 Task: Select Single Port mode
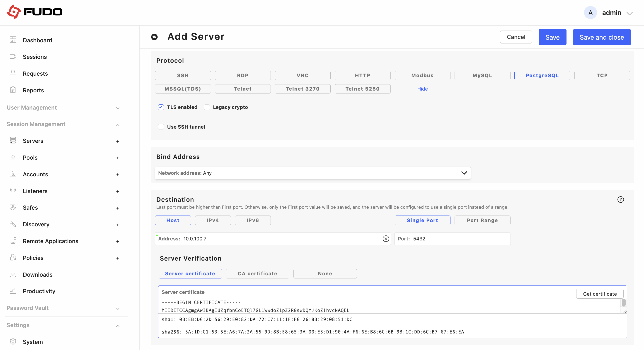[x=423, y=220]
